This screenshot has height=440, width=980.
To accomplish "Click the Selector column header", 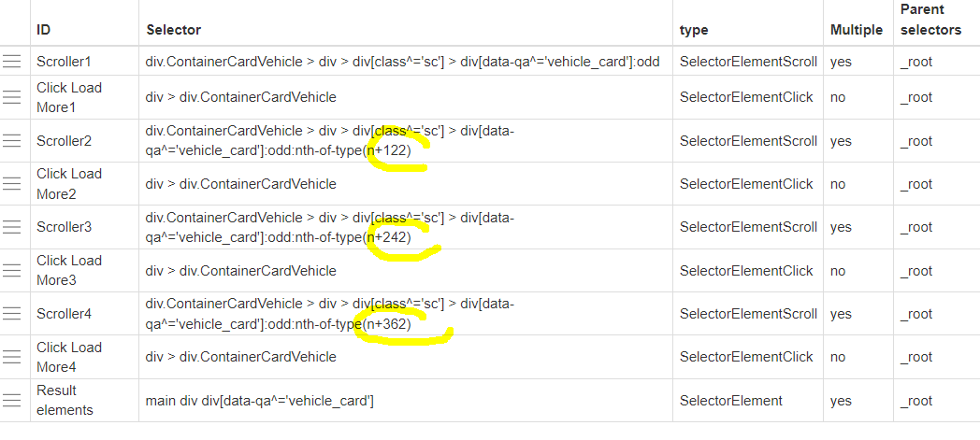I will pyautogui.click(x=174, y=30).
